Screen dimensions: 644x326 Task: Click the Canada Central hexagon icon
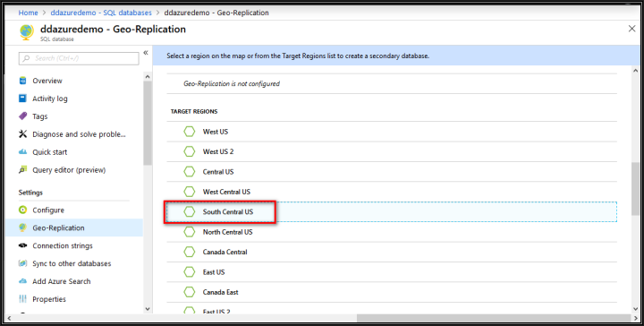[190, 252]
